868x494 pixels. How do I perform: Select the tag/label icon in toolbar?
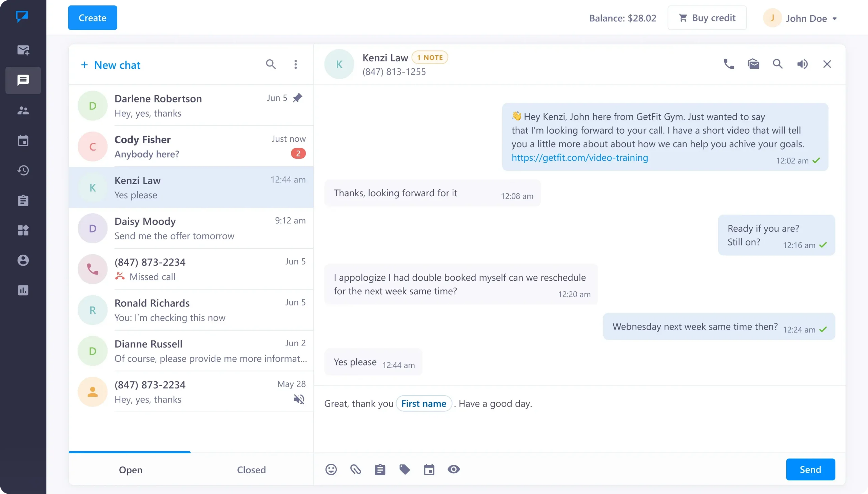[405, 470]
